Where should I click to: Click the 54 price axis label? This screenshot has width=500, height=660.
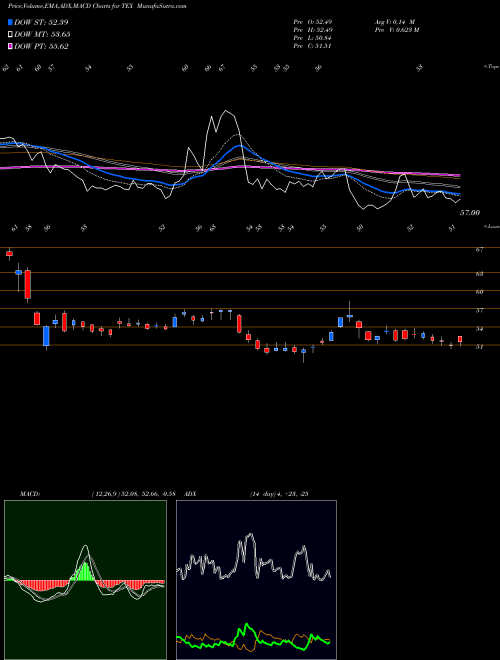[479, 328]
